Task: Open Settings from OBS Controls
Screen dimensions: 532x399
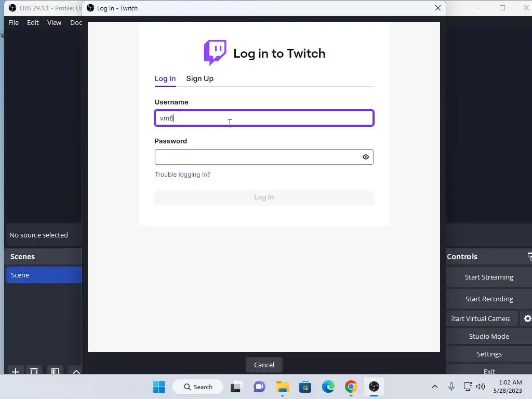Action: point(489,354)
